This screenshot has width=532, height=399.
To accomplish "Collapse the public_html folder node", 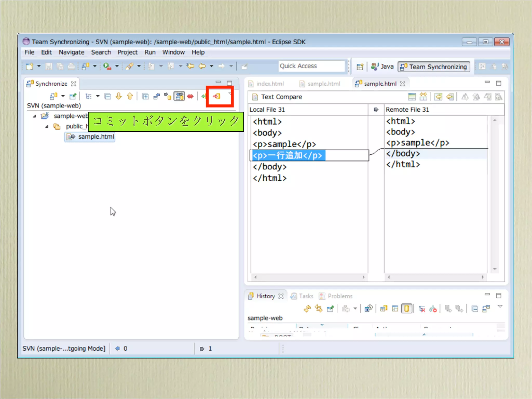I will (47, 127).
